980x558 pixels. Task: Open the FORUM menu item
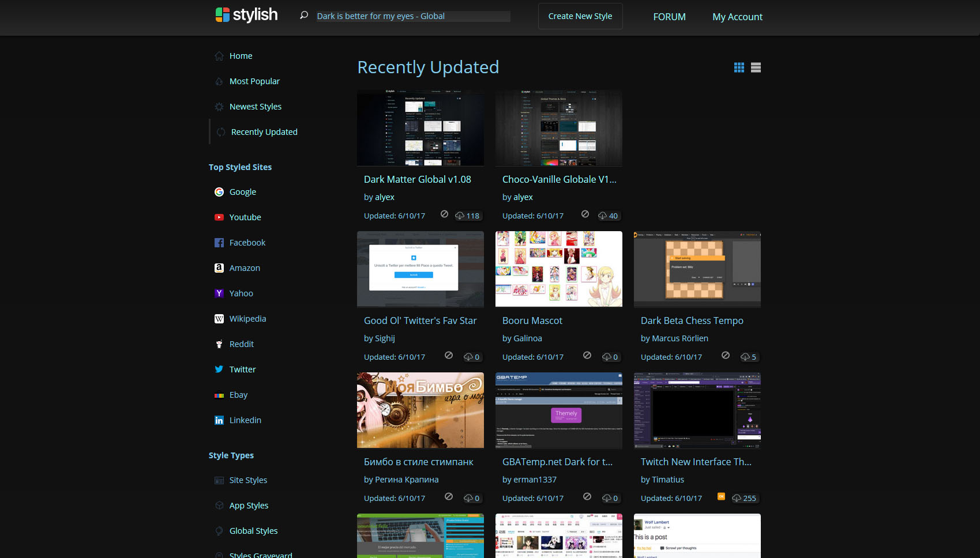[669, 17]
